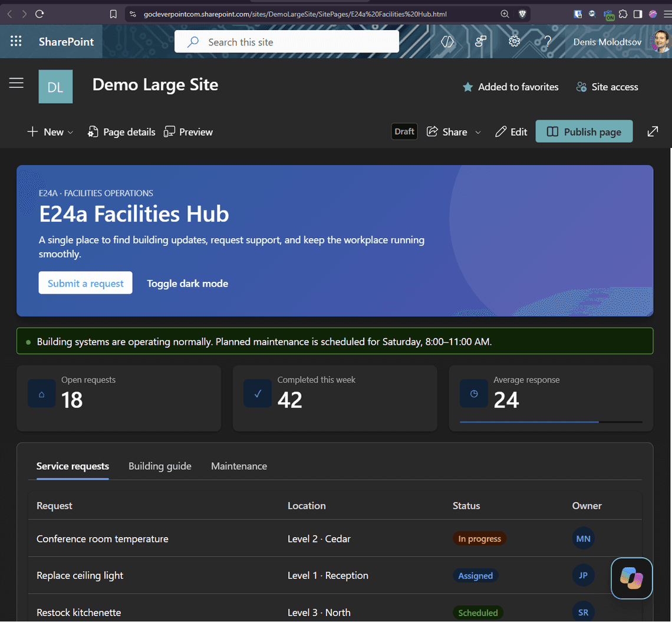View site information icon in address bar
The width and height of the screenshot is (672, 622).
pos(133,14)
